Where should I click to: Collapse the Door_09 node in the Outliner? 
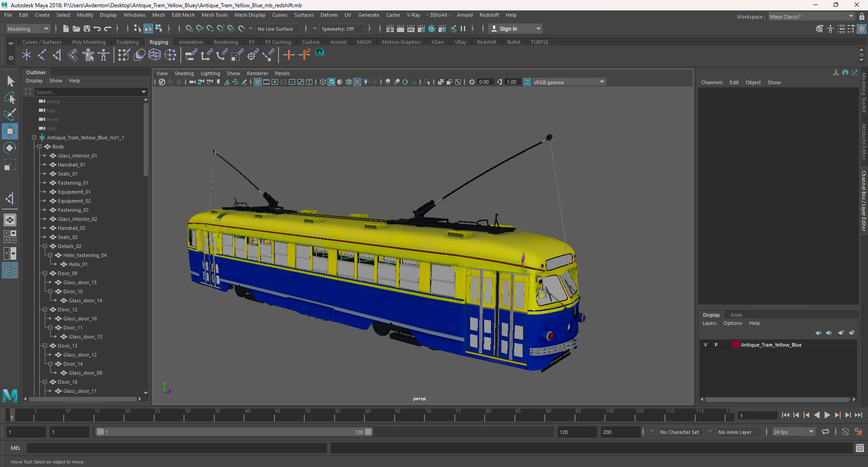tap(45, 273)
